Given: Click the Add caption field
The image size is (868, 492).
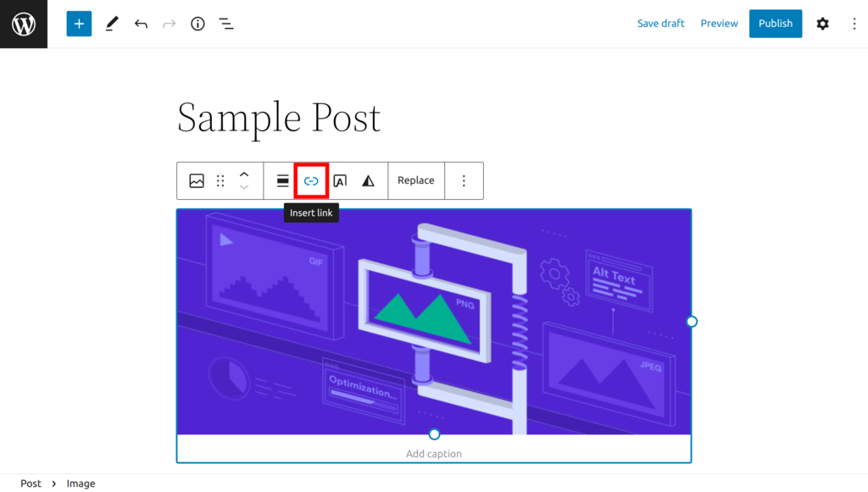Looking at the screenshot, I should pos(433,453).
